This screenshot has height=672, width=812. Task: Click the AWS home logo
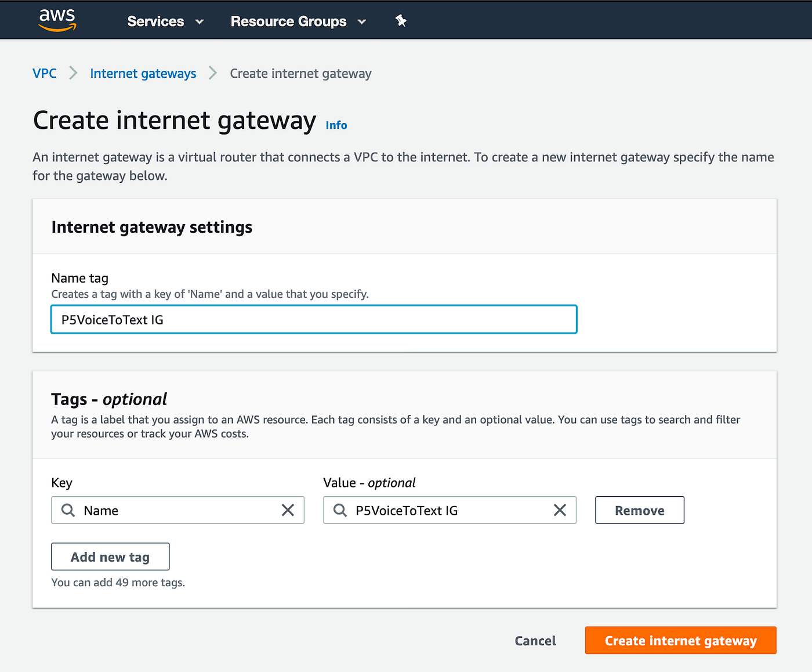57,20
